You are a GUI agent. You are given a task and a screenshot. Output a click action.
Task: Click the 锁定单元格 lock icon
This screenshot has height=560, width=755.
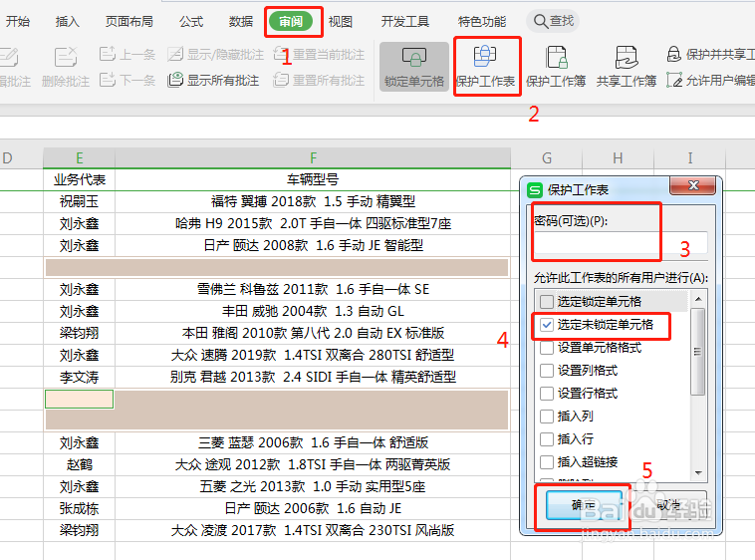pos(414,58)
